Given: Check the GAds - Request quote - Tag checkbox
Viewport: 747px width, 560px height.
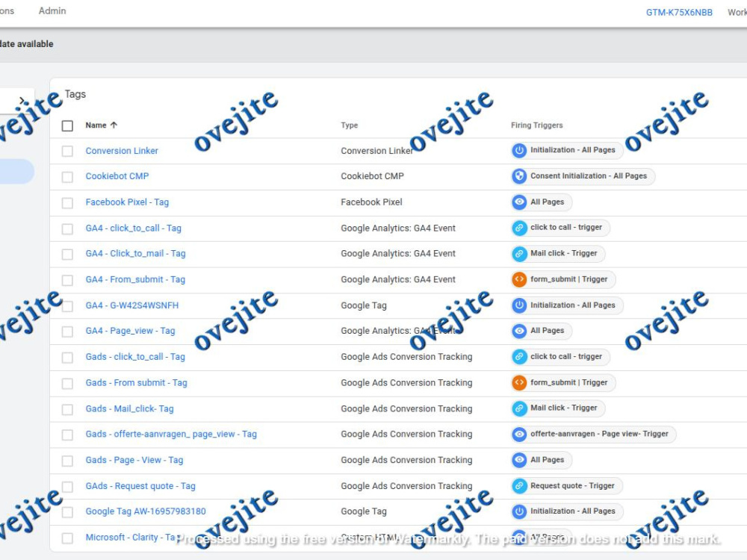Looking at the screenshot, I should click(68, 487).
